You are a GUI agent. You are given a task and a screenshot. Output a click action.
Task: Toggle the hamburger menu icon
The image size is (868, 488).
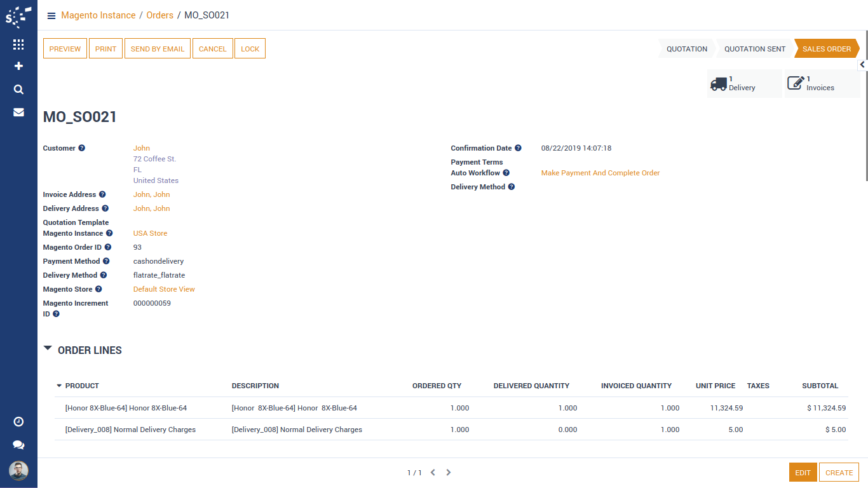51,16
